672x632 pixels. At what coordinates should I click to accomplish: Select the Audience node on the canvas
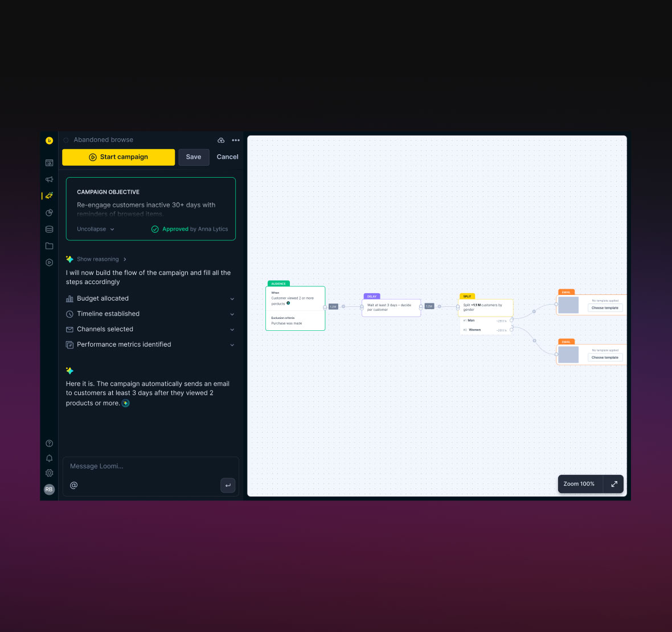pos(295,308)
